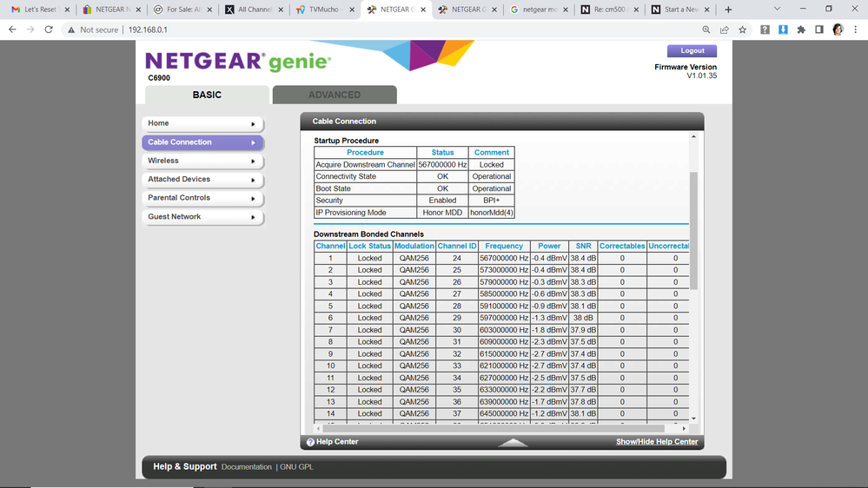Switch to the ADVANCED tab
This screenshot has height=488, width=868.
335,95
